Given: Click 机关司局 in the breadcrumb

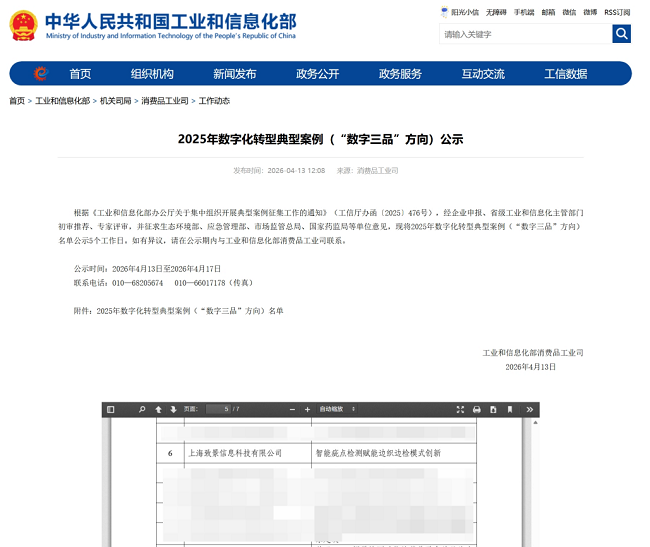Looking at the screenshot, I should tap(116, 101).
